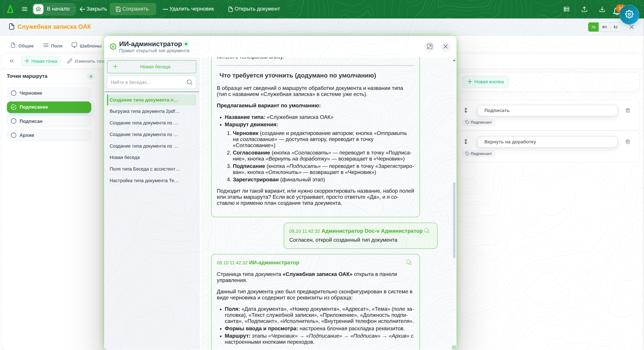The image size is (644, 350).
Task: Switch language to ru
Action: [593, 27]
